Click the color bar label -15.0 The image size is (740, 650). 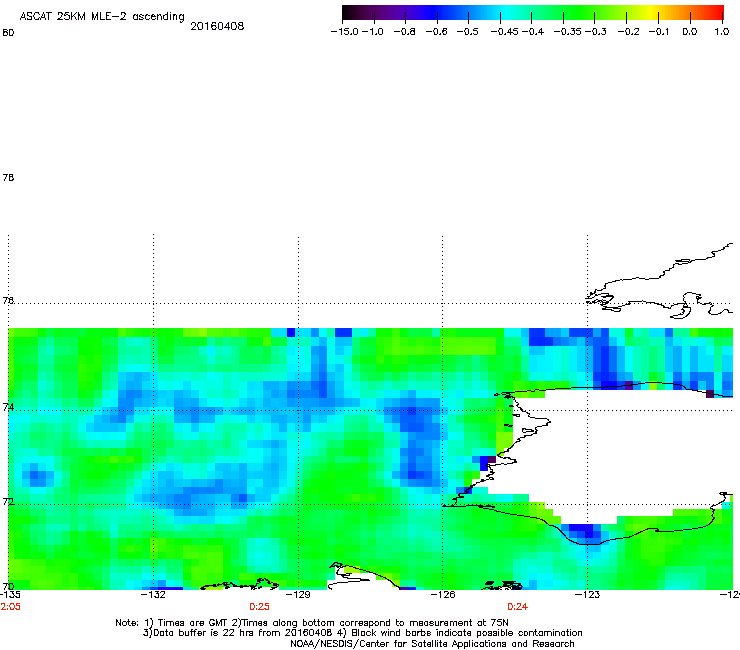(345, 32)
